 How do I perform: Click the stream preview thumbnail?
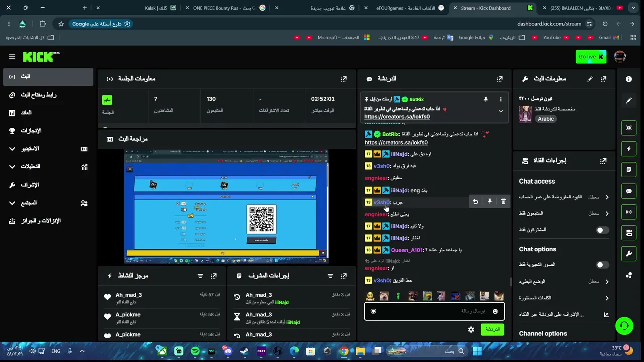[x=226, y=206]
